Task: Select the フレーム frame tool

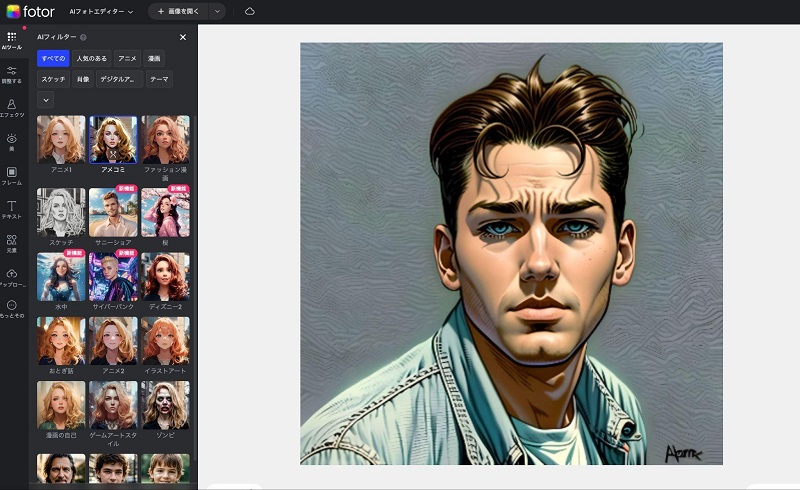Action: pos(12,176)
